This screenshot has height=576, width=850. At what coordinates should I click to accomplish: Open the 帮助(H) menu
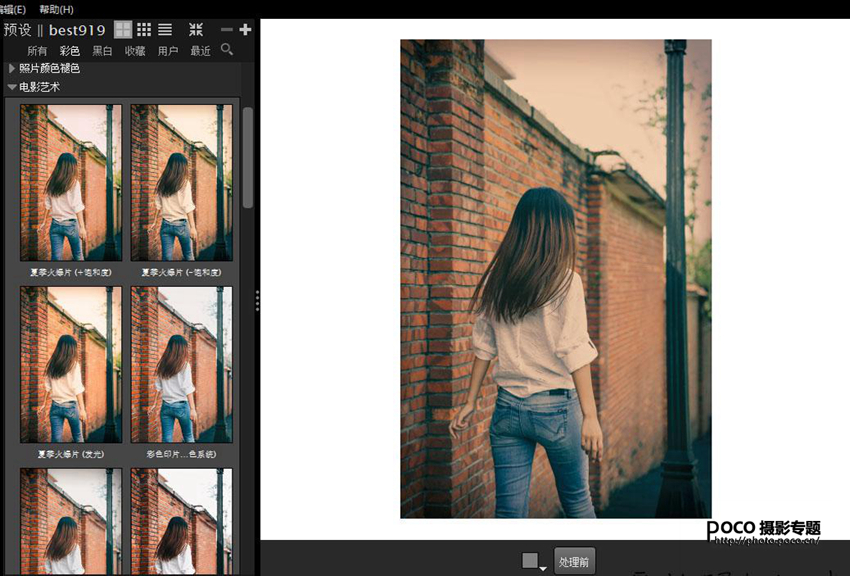(56, 9)
